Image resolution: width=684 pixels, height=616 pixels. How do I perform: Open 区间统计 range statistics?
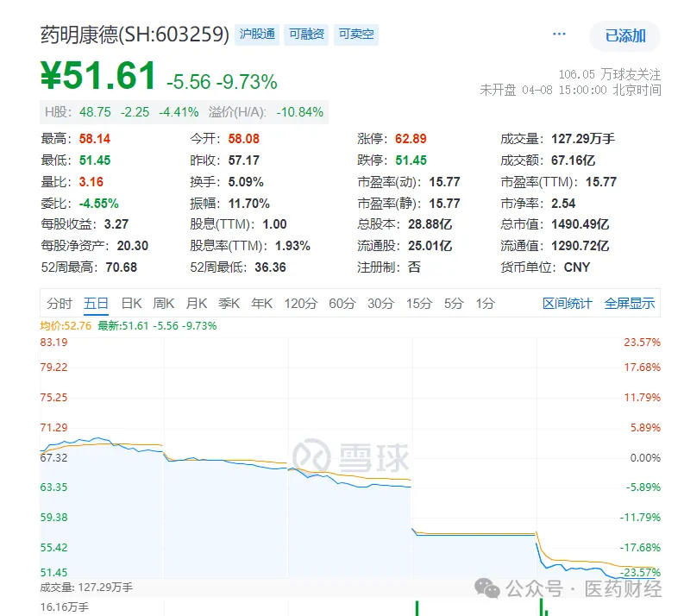[567, 303]
